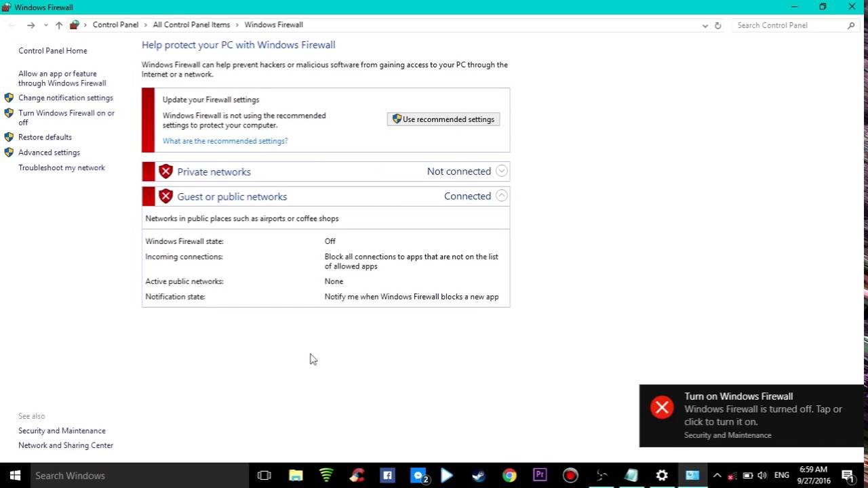Viewport: 868px width, 488px height.
Task: Click Windows Firewall state Off value
Action: 330,241
